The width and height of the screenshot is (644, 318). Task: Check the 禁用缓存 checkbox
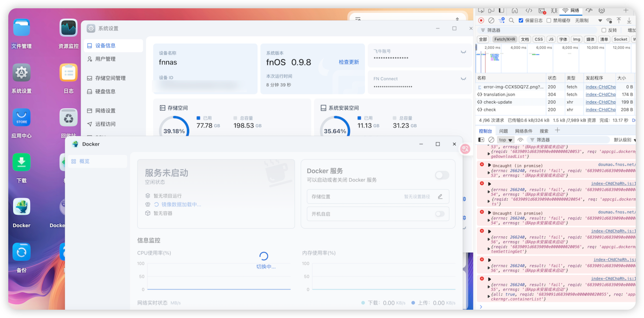pyautogui.click(x=549, y=21)
